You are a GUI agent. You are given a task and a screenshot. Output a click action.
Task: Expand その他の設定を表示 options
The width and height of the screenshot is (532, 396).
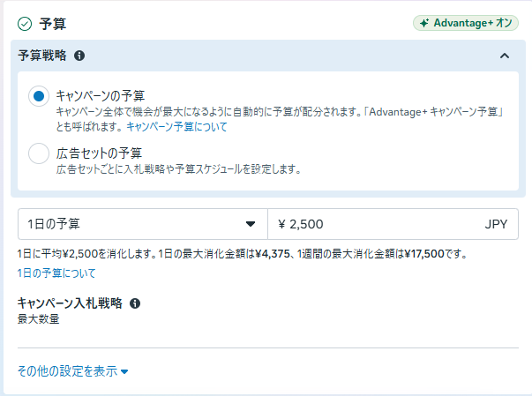(x=68, y=371)
